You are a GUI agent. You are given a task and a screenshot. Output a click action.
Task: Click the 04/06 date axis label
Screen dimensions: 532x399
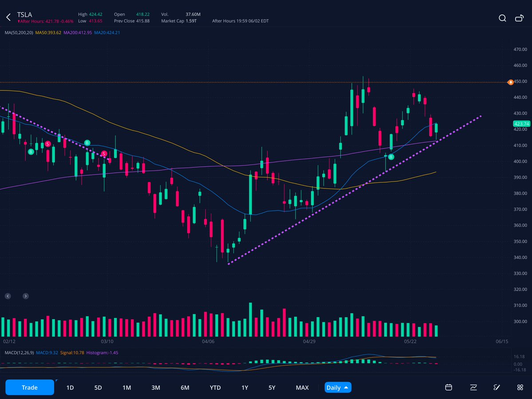pyautogui.click(x=208, y=341)
